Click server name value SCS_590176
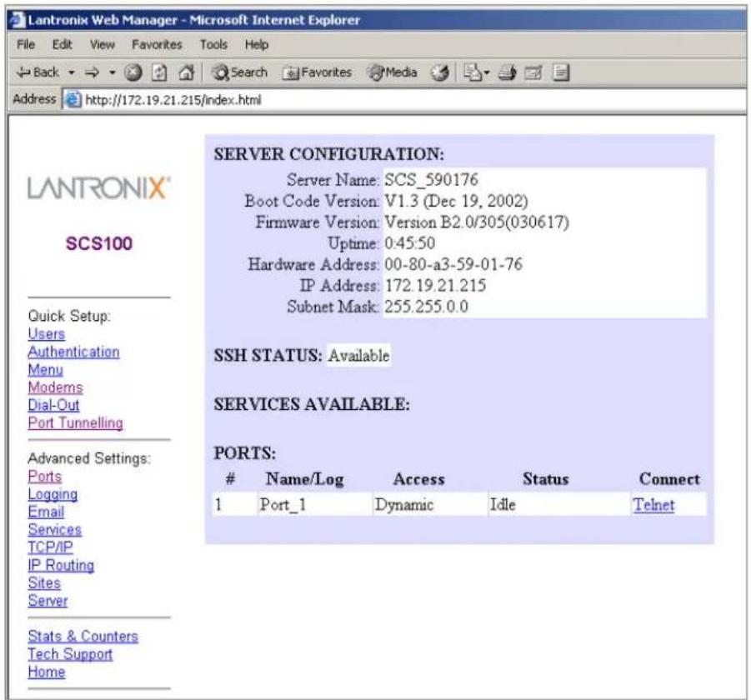Viewport: 751px width, 700px height. pyautogui.click(x=431, y=179)
